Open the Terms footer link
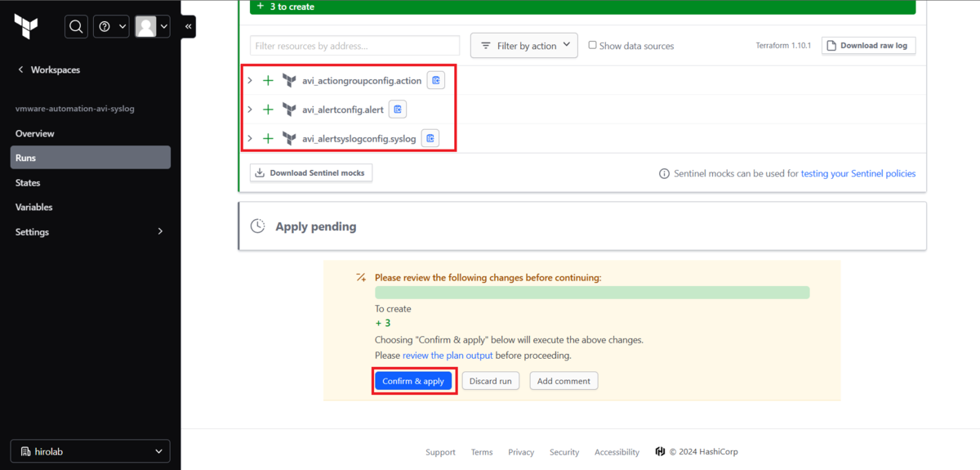980x470 pixels. coord(482,452)
